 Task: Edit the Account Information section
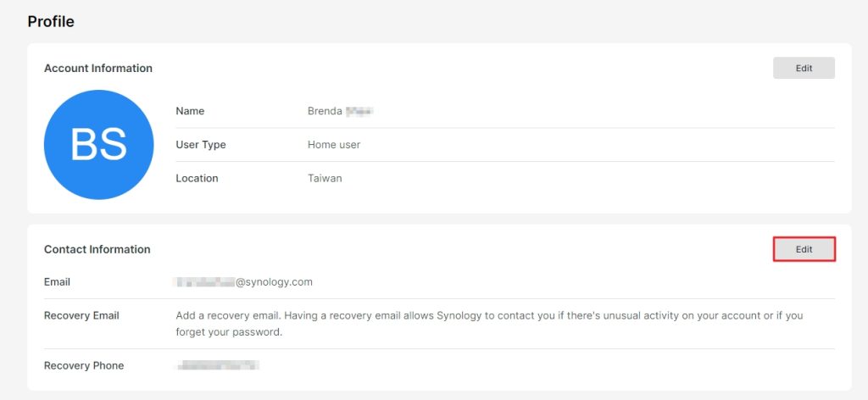click(x=804, y=69)
